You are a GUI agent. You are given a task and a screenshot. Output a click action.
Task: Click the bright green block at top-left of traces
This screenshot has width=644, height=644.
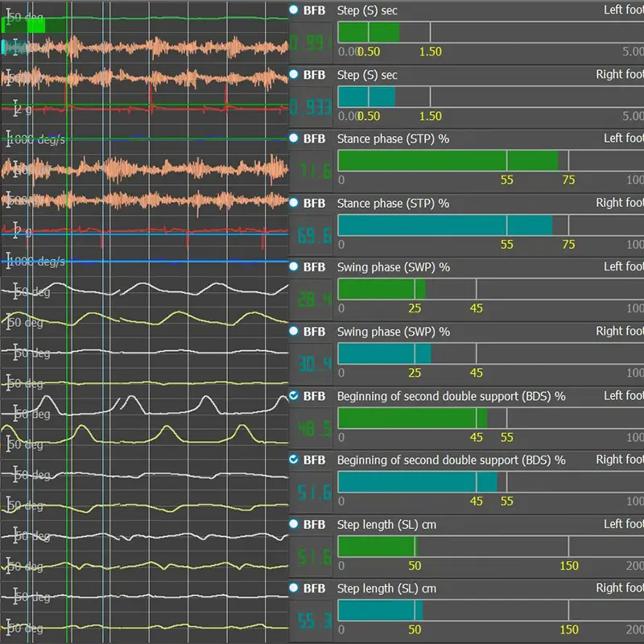coord(35,26)
